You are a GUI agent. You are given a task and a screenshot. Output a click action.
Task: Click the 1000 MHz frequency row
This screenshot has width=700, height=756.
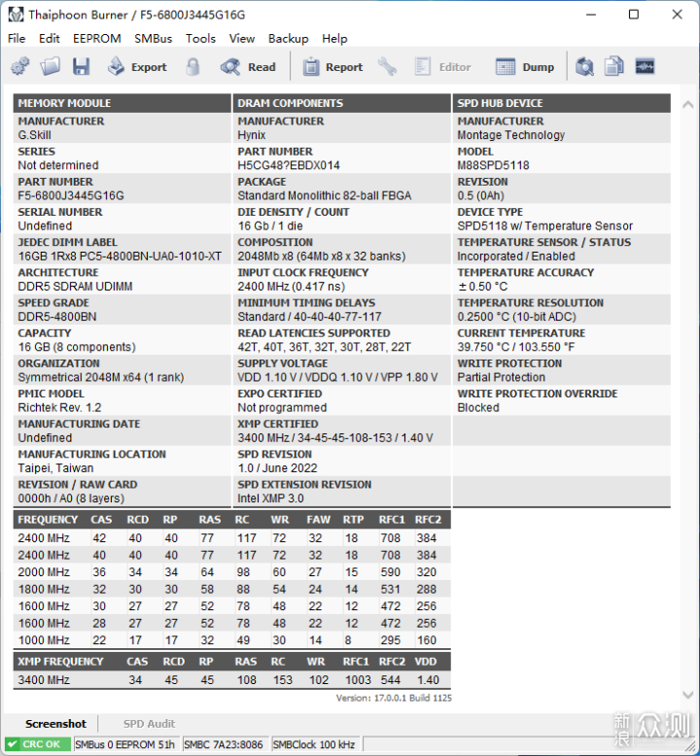click(x=232, y=640)
